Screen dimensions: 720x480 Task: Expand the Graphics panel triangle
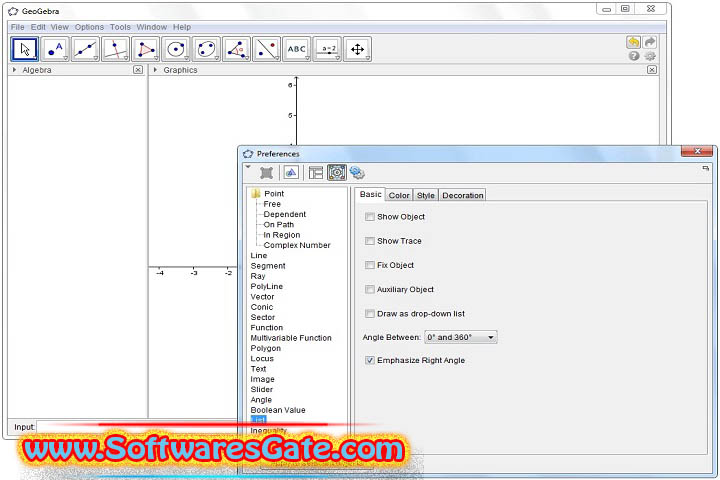[x=156, y=70]
